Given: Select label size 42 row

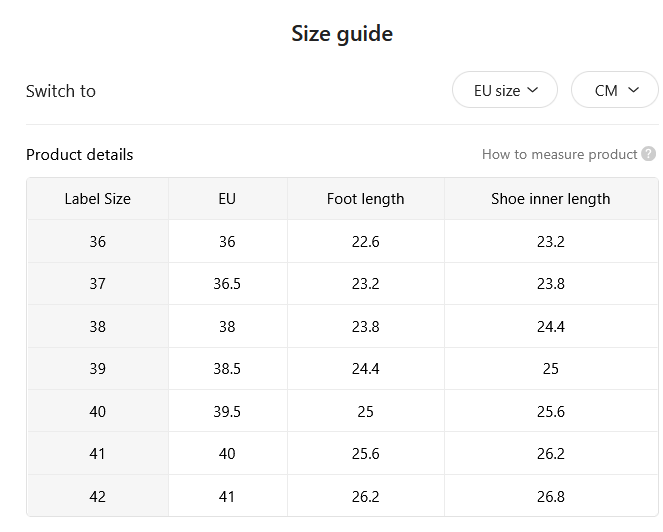Looking at the screenshot, I should tap(342, 496).
